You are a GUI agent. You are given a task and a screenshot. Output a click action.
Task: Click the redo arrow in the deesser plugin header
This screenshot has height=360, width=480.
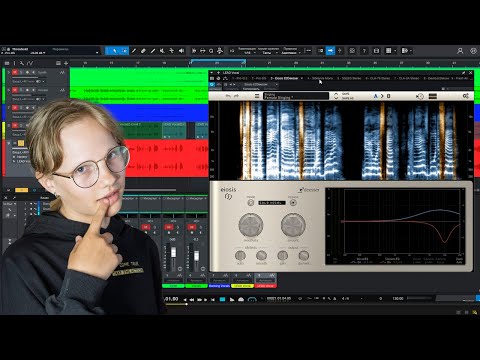point(236,96)
